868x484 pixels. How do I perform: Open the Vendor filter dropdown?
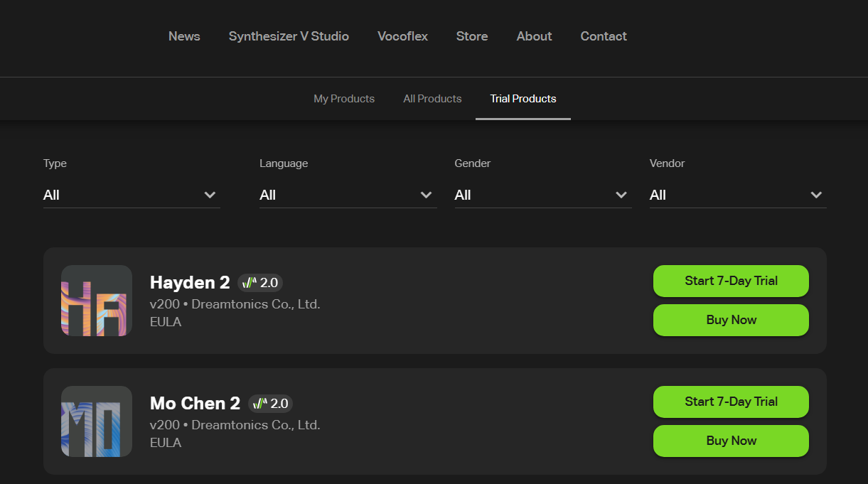pyautogui.click(x=738, y=195)
